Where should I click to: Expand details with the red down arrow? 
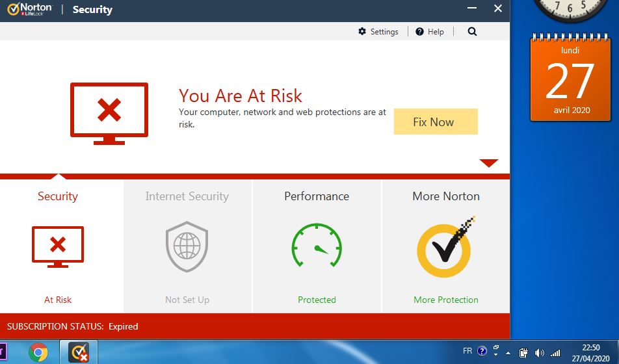489,162
